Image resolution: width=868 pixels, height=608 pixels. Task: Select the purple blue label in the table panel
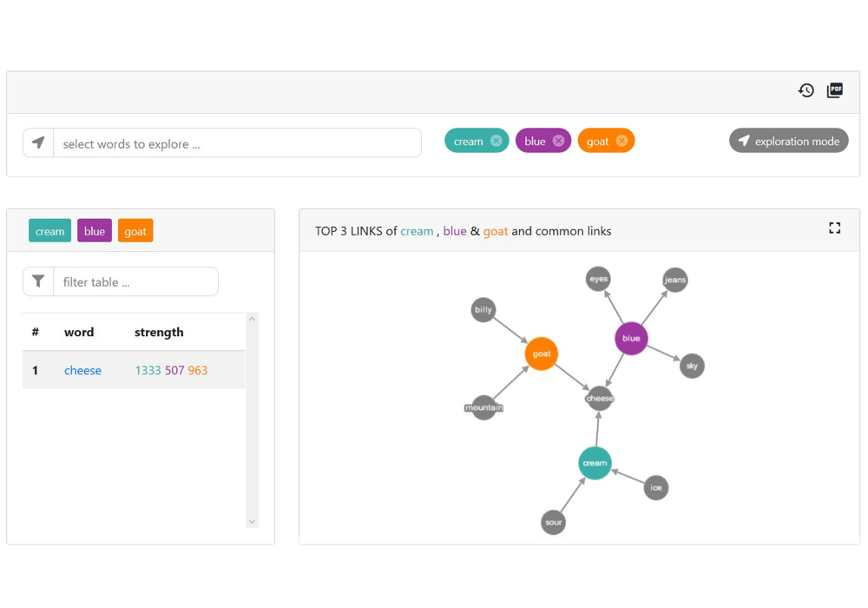coord(95,231)
